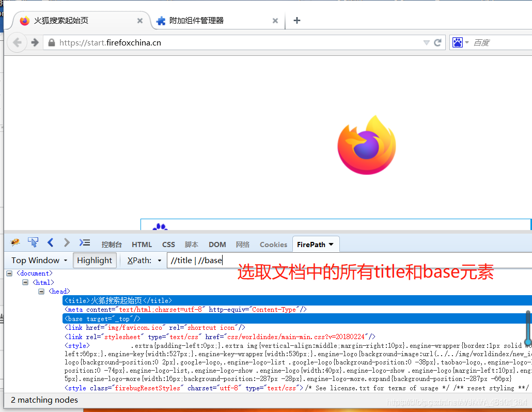Viewport: 532px width, 412px height.
Task: Click the Baidu search engine icon
Action: (457, 42)
